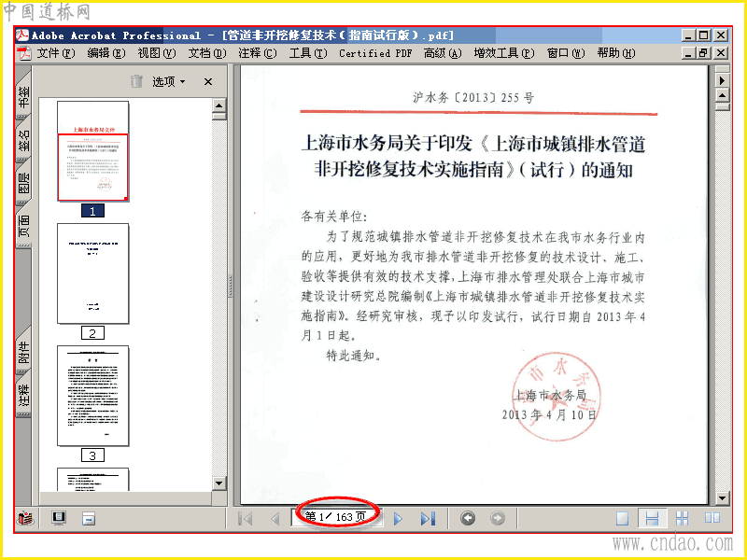Open the 工具(T) menu
The image size is (747, 560).
pyautogui.click(x=308, y=53)
